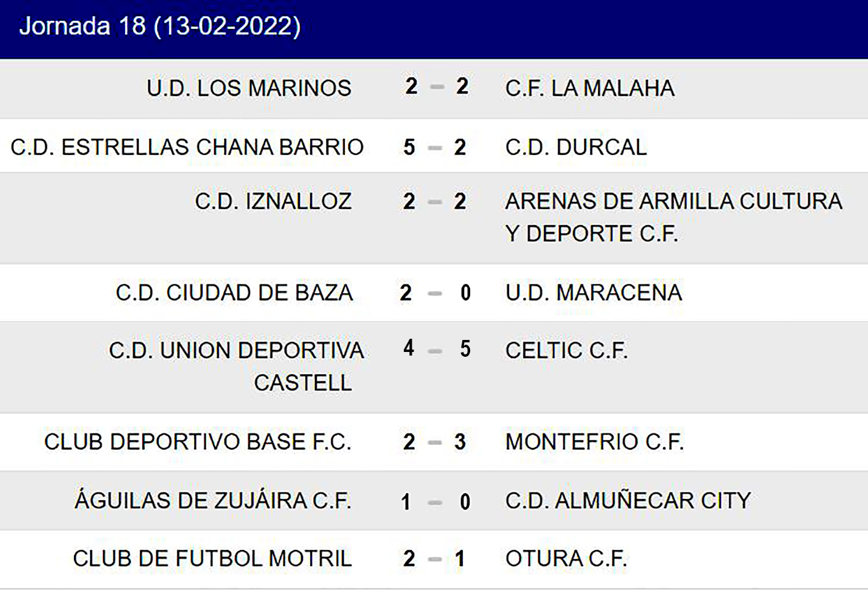Select C.F. La Malaha team name
The height and width of the screenshot is (594, 868).
(x=590, y=88)
